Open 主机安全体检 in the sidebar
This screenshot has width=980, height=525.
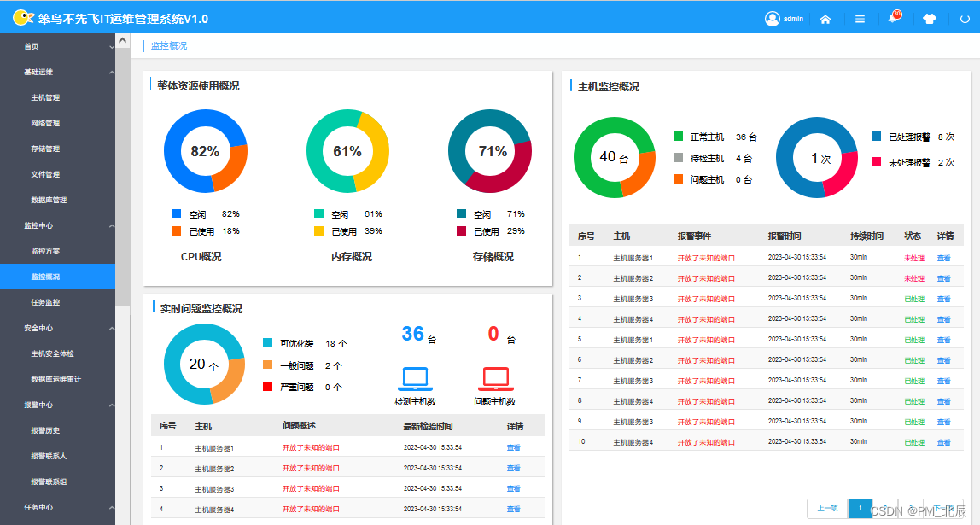coord(53,353)
